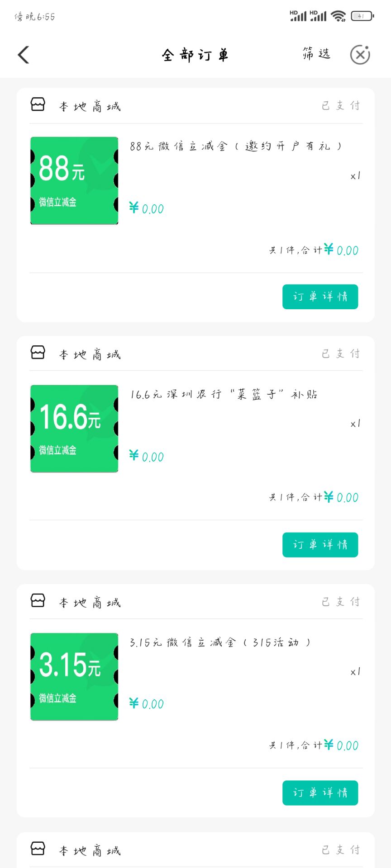Close the mini program with X icon
This screenshot has width=391, height=868.
(x=360, y=55)
